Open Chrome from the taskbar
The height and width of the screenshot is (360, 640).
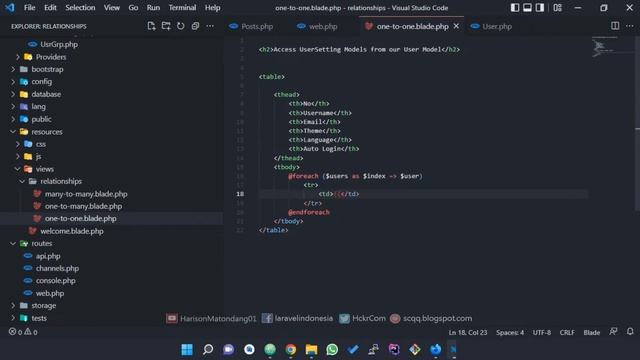coord(291,349)
